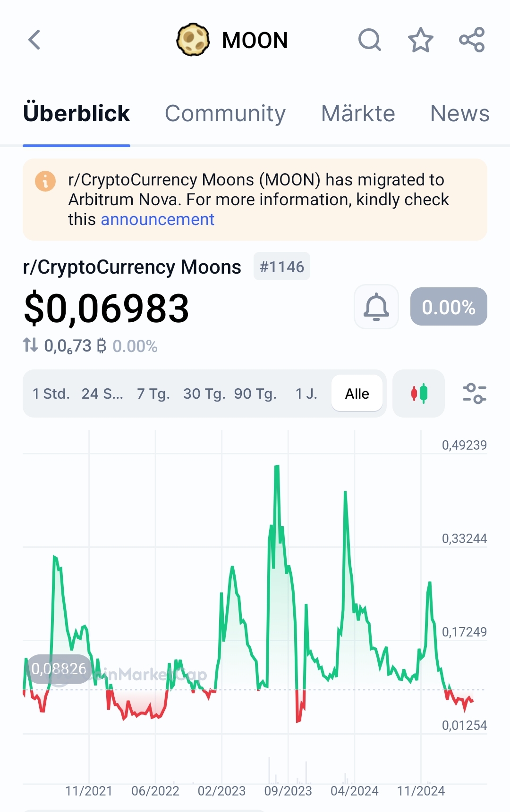
Task: Switch to the Community tab
Action: click(225, 113)
